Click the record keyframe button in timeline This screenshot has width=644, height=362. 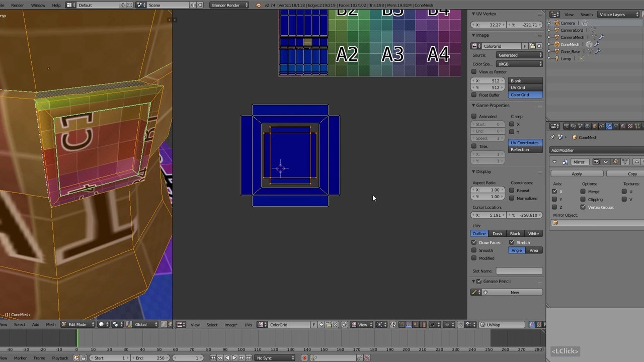coord(304,358)
